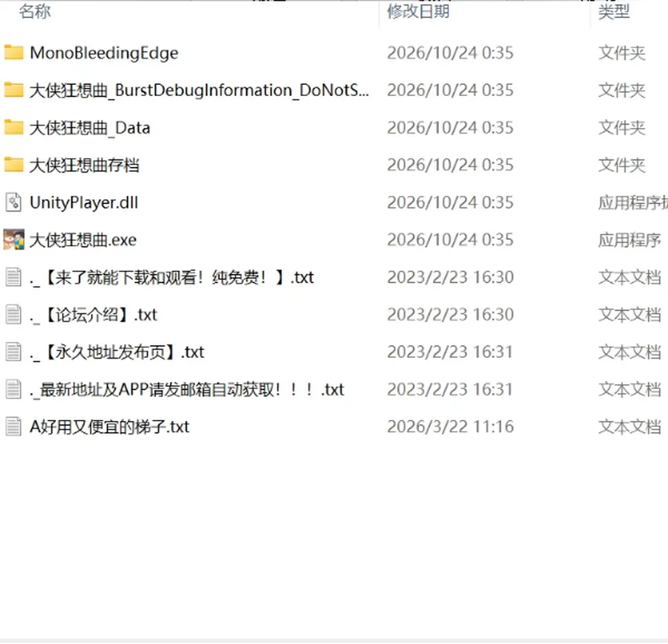668x644 pixels.
Task: Click the name ._最新地址及APP请发邮箱自动获取！！！.txt
Action: pos(187,390)
